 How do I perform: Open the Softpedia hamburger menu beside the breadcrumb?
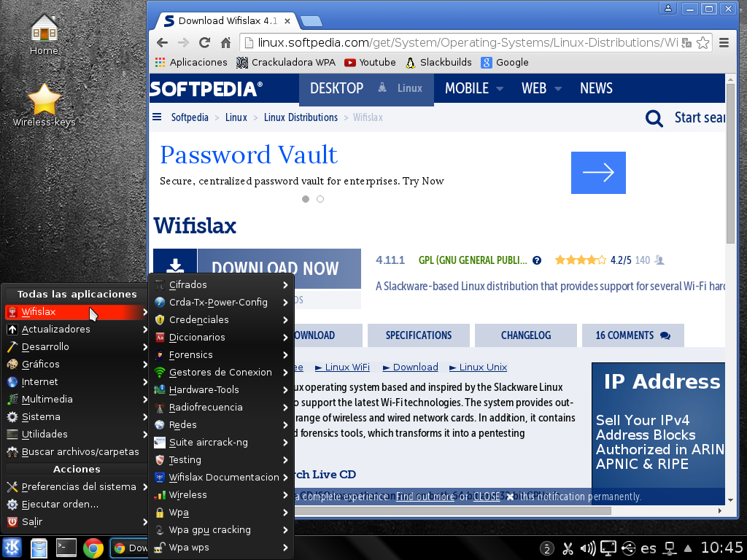pyautogui.click(x=157, y=117)
